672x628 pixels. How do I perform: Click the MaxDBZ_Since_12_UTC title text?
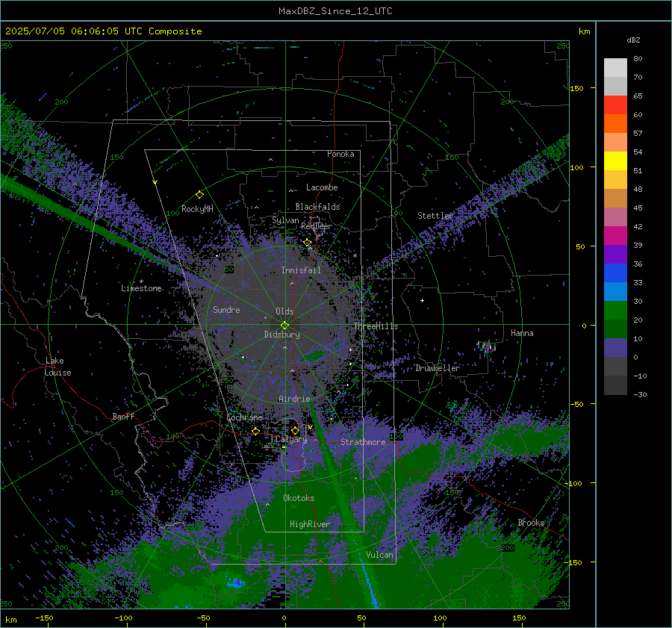pyautogui.click(x=335, y=11)
